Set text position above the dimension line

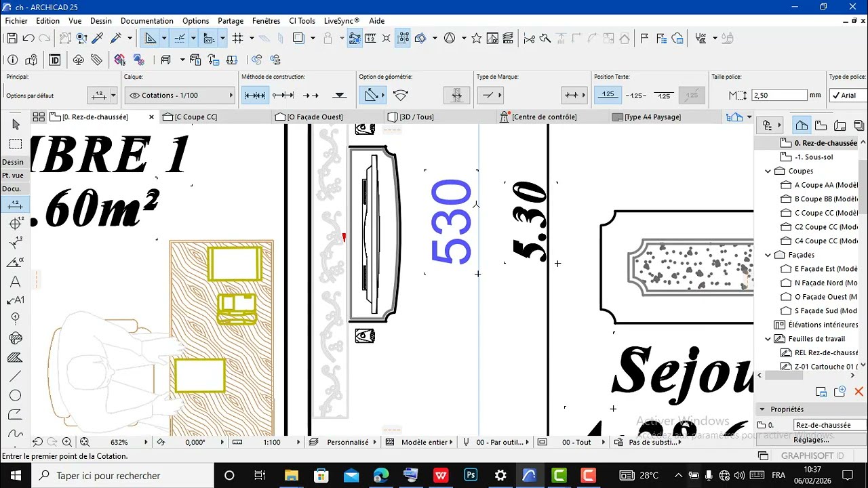point(607,96)
